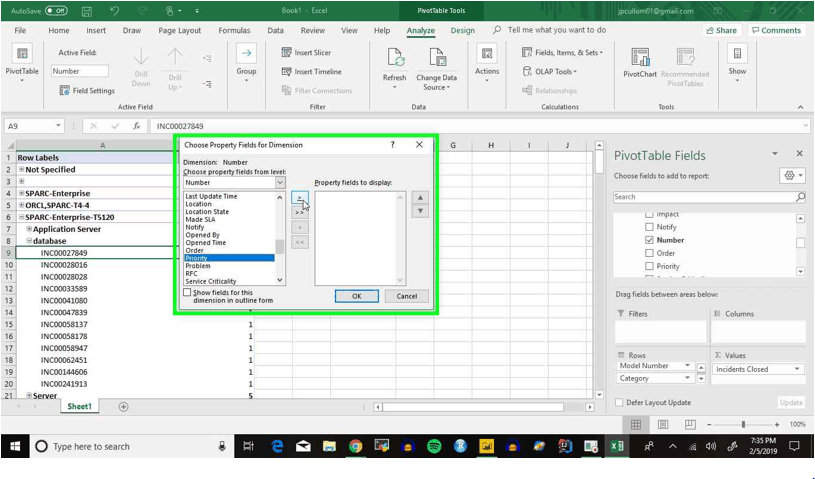Image resolution: width=815 pixels, height=479 pixels.
Task: Expand the Application Server row
Action: tap(29, 229)
